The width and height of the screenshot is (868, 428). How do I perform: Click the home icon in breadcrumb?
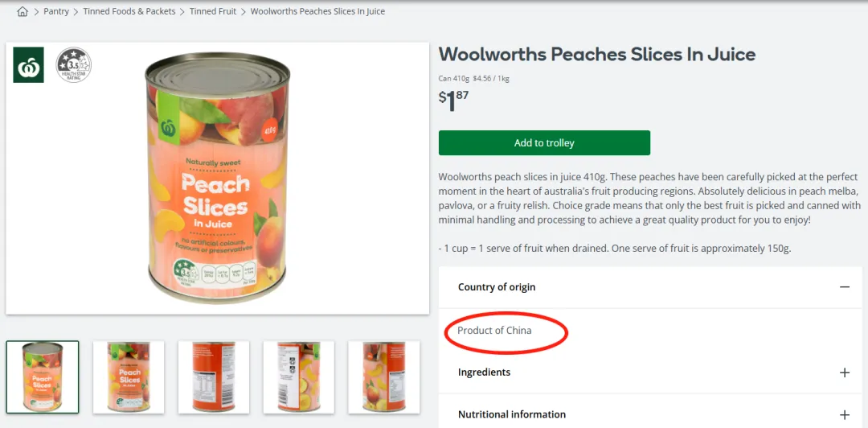pos(23,12)
